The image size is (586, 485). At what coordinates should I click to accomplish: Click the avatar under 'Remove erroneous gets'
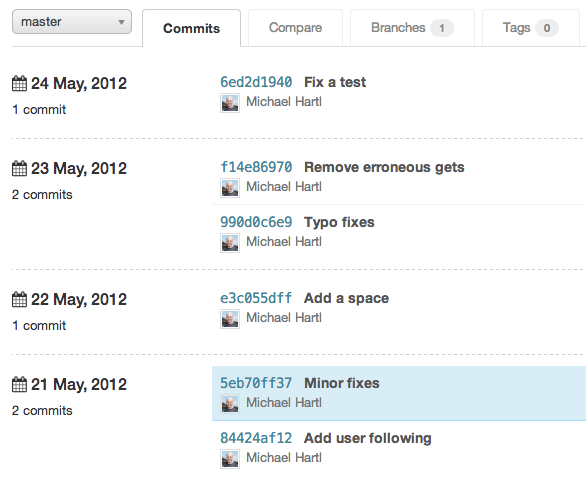(x=230, y=188)
